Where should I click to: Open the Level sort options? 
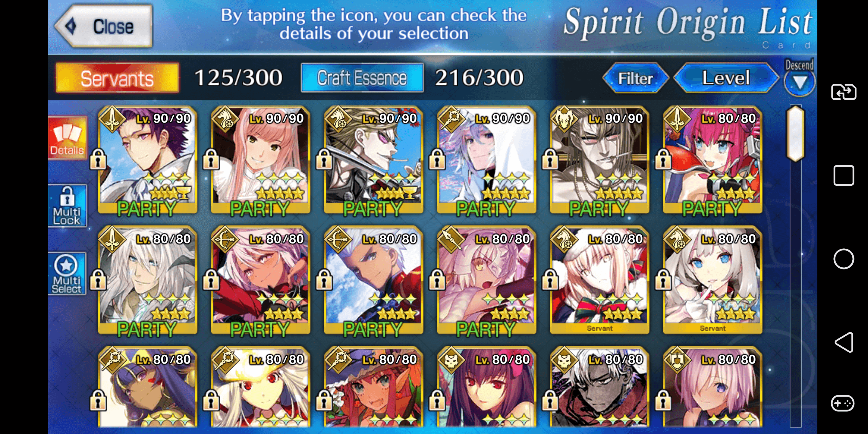point(726,78)
